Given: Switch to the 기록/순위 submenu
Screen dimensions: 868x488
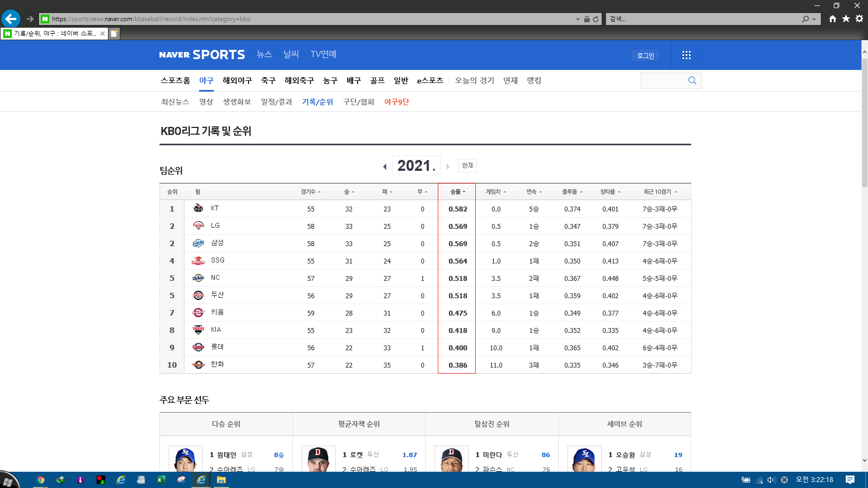Looking at the screenshot, I should [317, 102].
